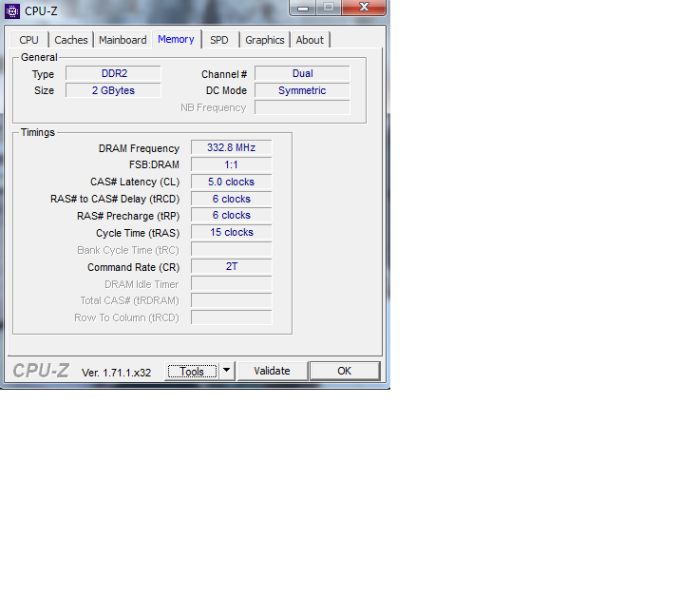This screenshot has width=700, height=615.
Task: Click the FSB:DRAM label
Action: pyautogui.click(x=154, y=164)
